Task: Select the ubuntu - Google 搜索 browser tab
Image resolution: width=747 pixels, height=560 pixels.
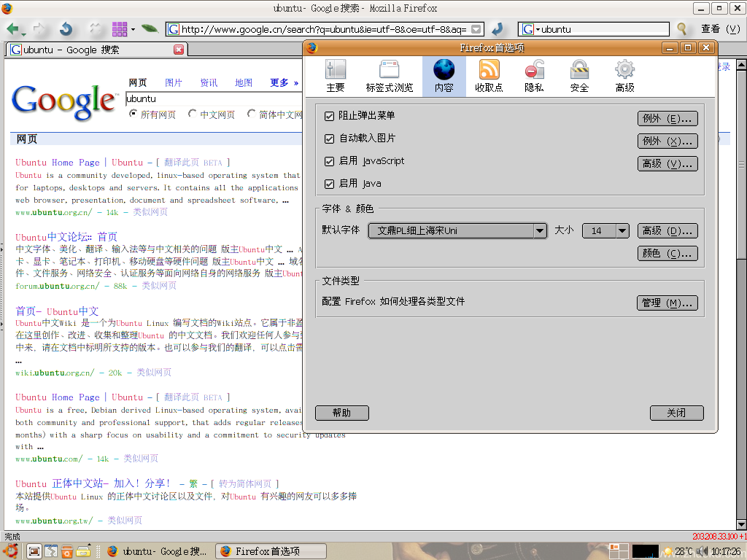Action: (x=97, y=50)
